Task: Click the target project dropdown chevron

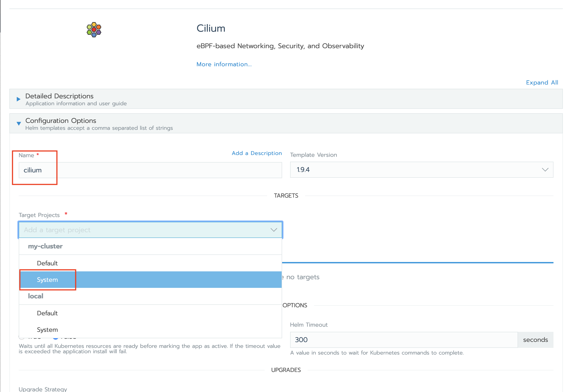Action: click(274, 230)
